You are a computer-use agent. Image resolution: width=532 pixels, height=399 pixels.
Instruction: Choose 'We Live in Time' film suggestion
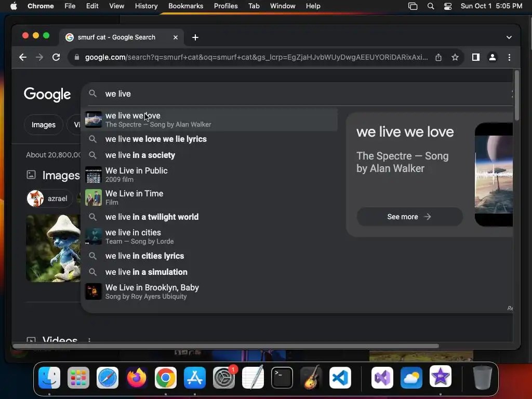pos(210,197)
